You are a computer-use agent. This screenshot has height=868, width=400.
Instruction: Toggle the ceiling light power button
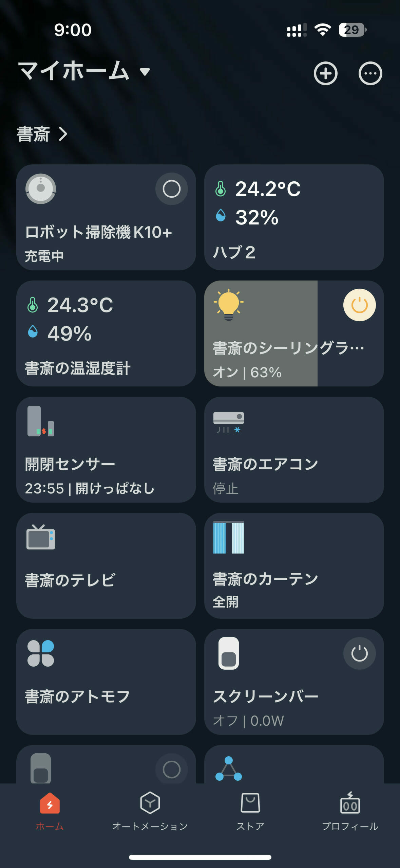click(x=359, y=305)
